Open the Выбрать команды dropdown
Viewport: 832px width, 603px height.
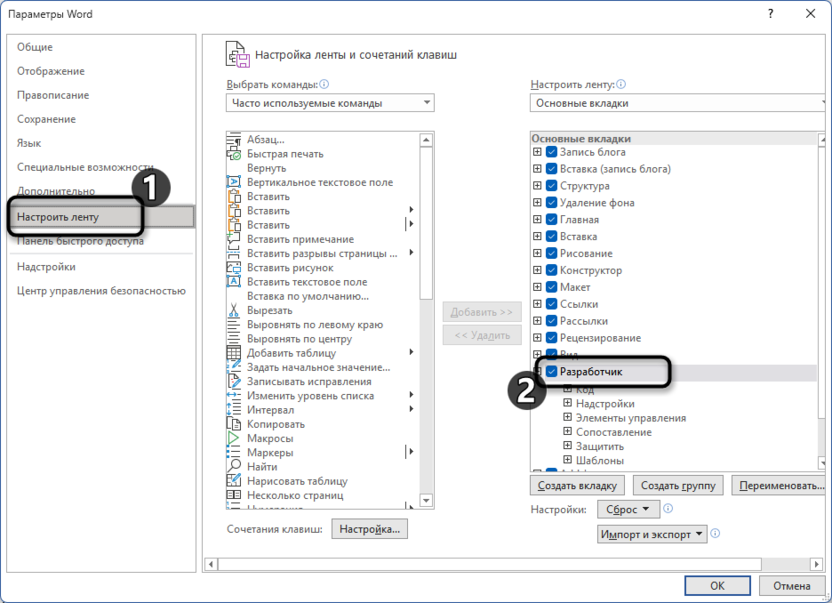(330, 103)
